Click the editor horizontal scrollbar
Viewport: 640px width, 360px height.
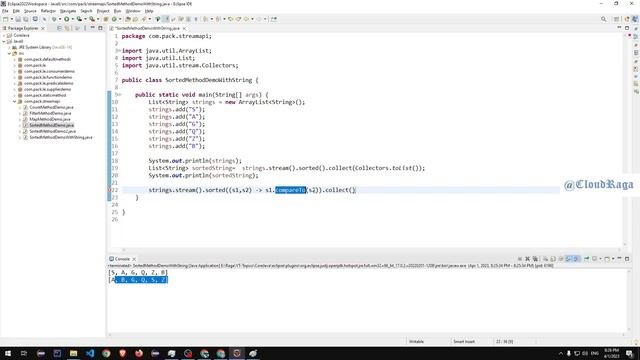coord(371,250)
